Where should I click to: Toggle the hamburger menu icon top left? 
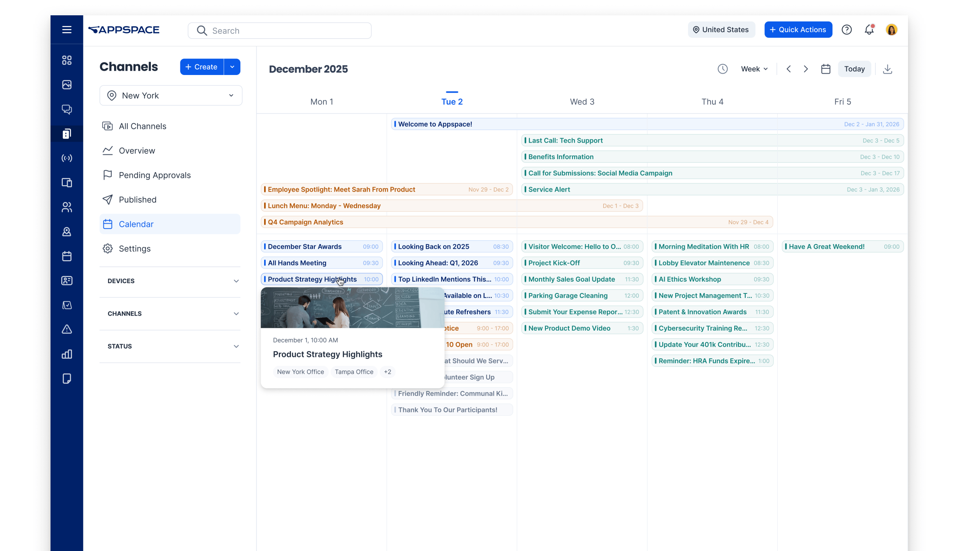coord(67,29)
